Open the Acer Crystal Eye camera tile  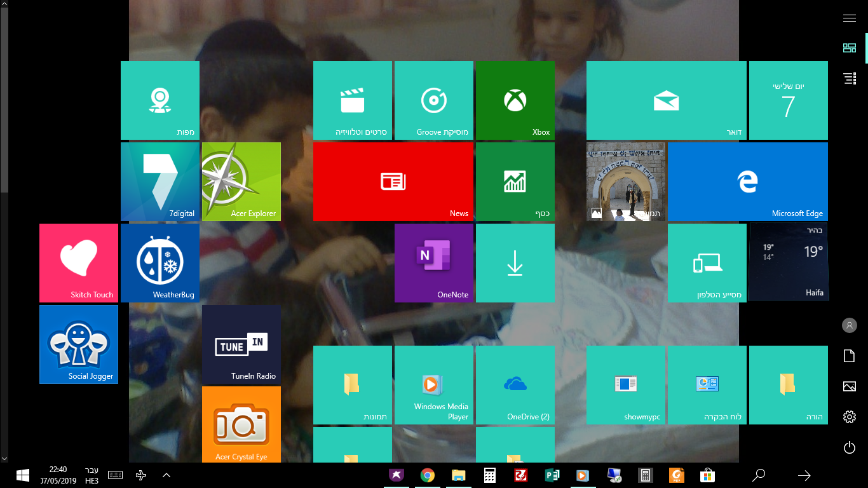point(241,424)
